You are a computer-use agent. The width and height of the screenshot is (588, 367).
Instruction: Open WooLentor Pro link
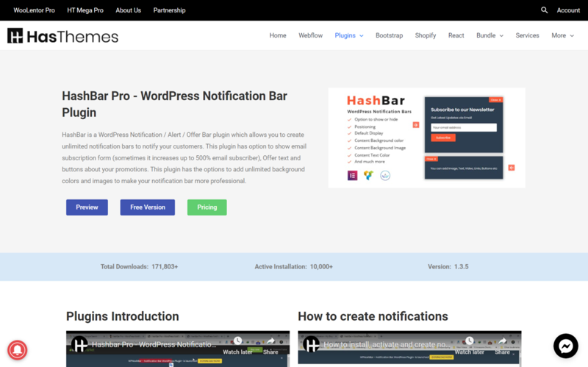click(34, 10)
